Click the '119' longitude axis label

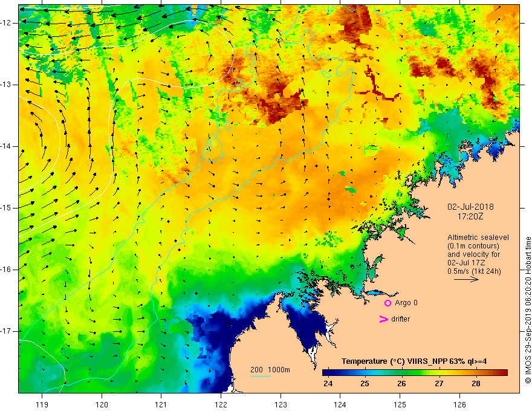tap(42, 404)
